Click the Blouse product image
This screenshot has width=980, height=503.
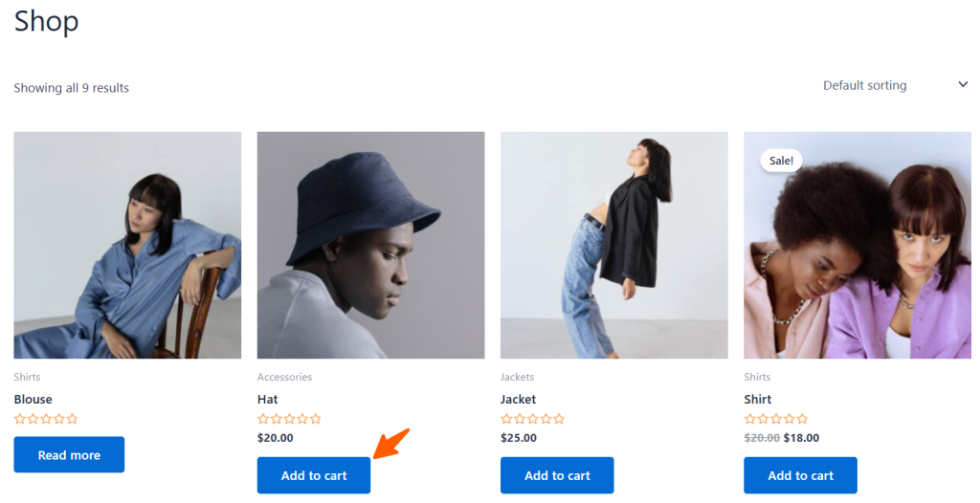click(x=127, y=245)
